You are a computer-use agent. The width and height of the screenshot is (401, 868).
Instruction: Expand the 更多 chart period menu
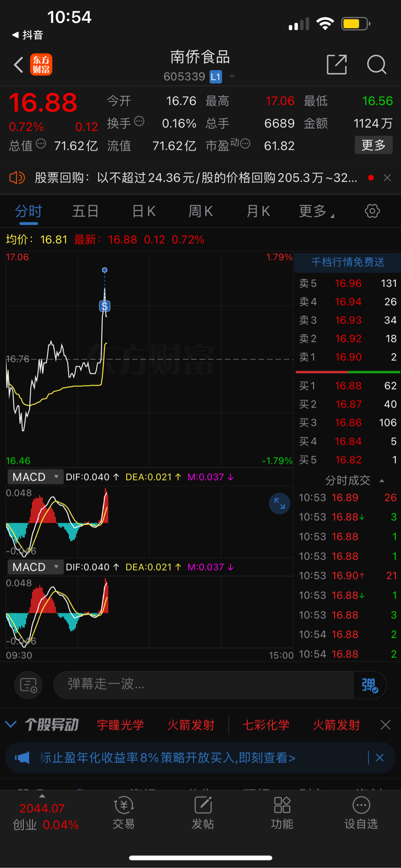(x=316, y=212)
